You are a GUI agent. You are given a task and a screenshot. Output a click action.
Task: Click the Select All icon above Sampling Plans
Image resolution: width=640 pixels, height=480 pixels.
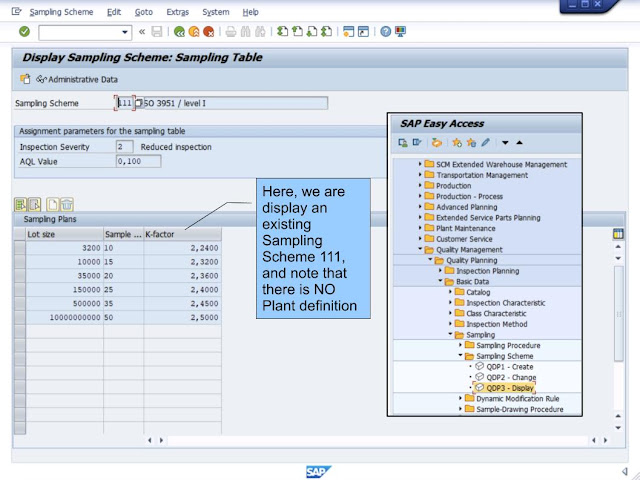click(x=20, y=204)
